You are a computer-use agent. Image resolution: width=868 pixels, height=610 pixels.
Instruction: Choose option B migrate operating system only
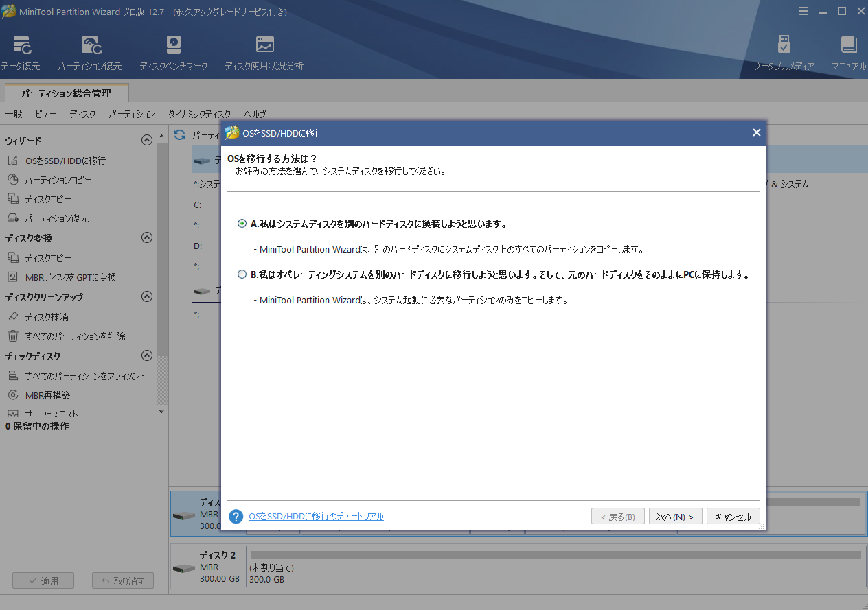242,274
